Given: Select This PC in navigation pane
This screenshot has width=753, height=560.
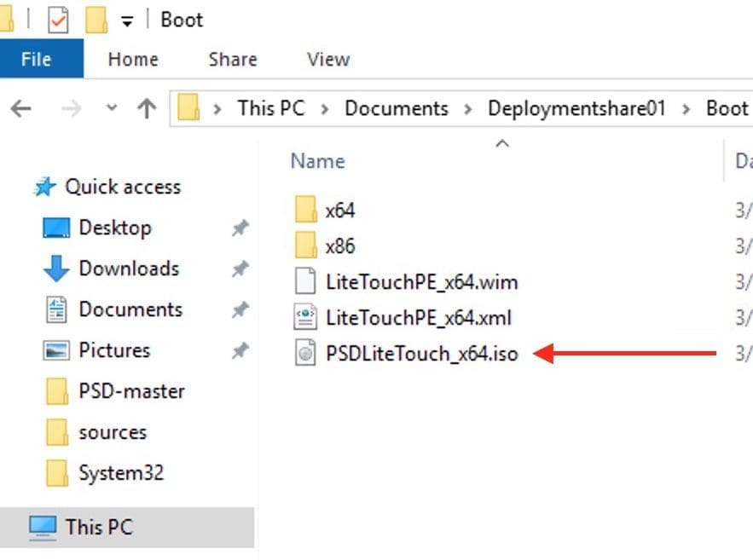Looking at the screenshot, I should pyautogui.click(x=99, y=527).
